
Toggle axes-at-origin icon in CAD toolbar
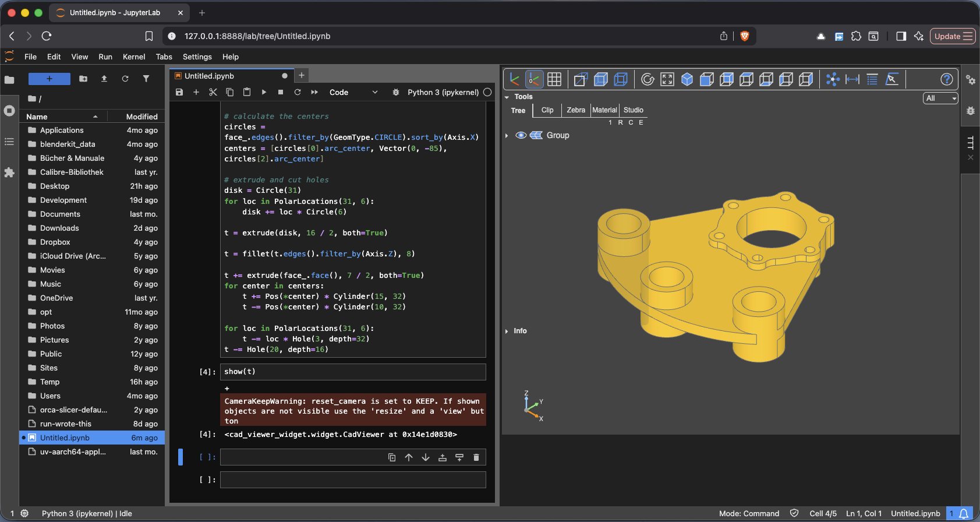point(535,79)
